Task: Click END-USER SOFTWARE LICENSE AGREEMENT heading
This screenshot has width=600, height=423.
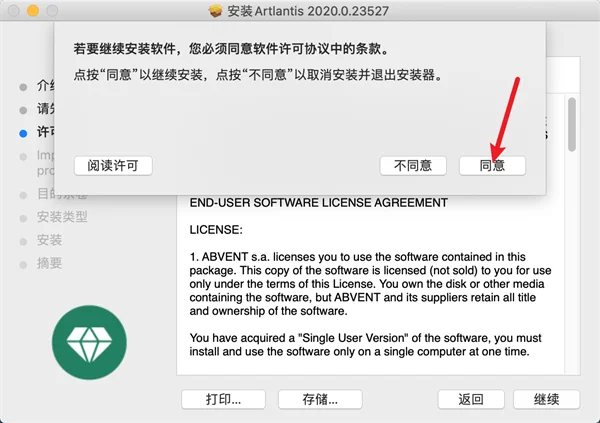Action: 318,203
